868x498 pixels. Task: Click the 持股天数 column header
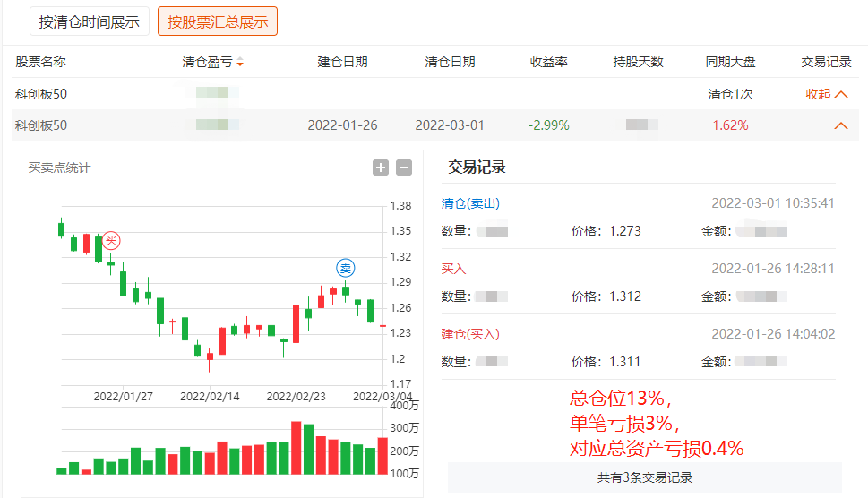pos(638,63)
